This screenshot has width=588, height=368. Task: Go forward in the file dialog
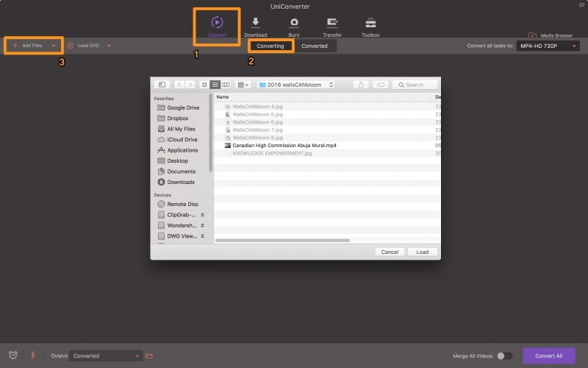tap(190, 85)
